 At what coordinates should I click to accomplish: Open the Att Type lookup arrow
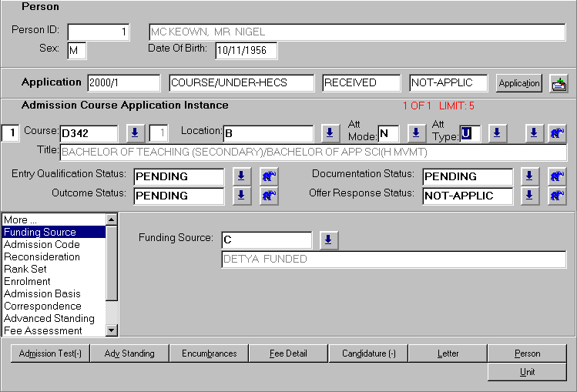(497, 133)
